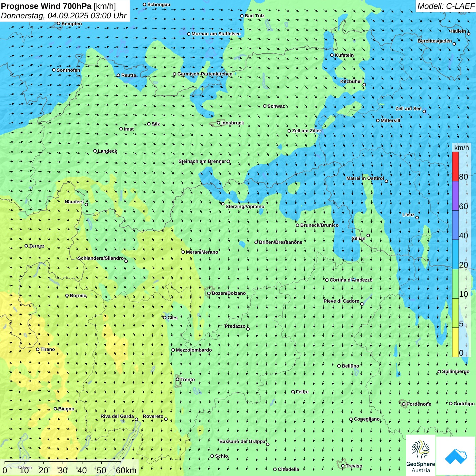Select Matrei in Osttirol marker
This screenshot has width=476, height=476.
point(386,181)
